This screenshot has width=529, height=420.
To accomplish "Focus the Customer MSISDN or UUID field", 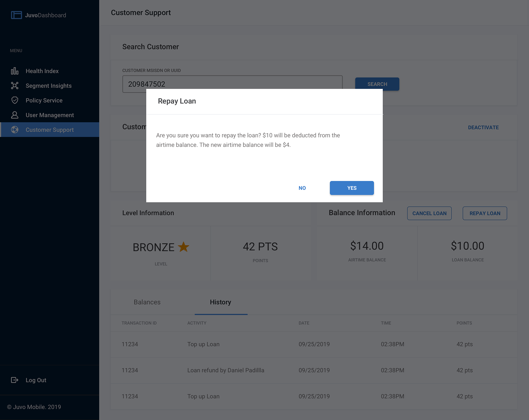I will pyautogui.click(x=232, y=84).
